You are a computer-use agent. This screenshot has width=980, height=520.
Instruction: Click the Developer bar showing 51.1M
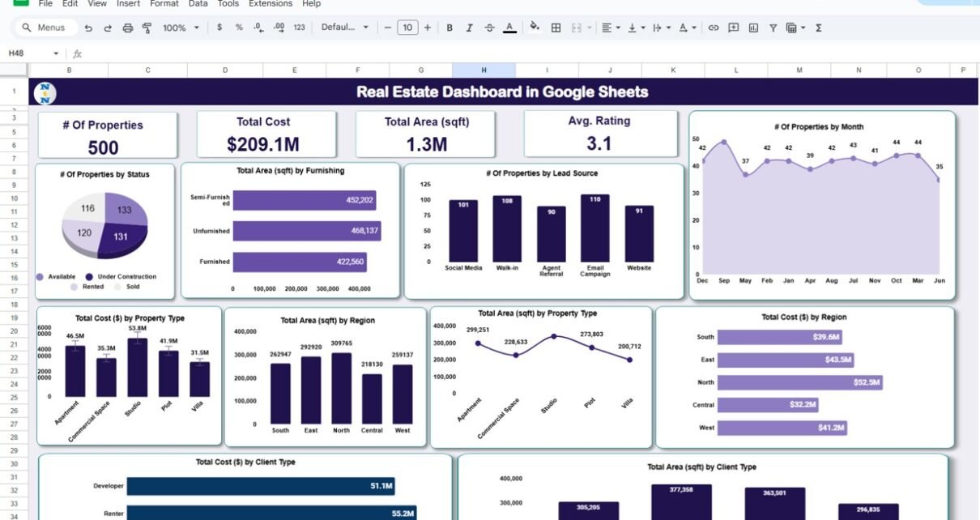pyautogui.click(x=261, y=486)
